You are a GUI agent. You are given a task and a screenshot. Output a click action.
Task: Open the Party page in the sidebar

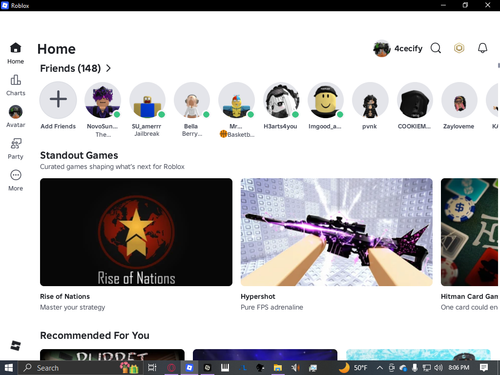coord(15,149)
